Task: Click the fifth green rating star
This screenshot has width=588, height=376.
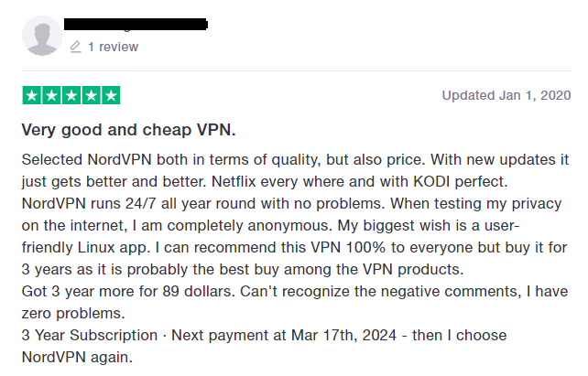Action: click(111, 95)
